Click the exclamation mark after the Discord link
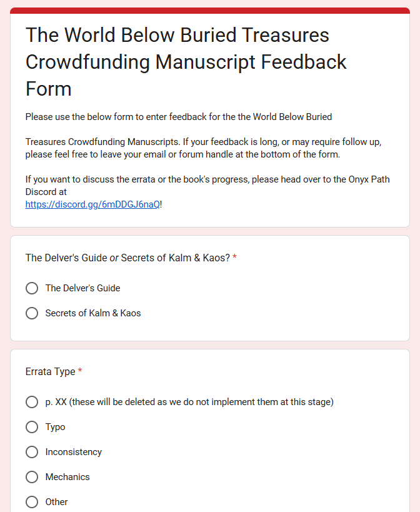420x512 pixels. pos(161,204)
